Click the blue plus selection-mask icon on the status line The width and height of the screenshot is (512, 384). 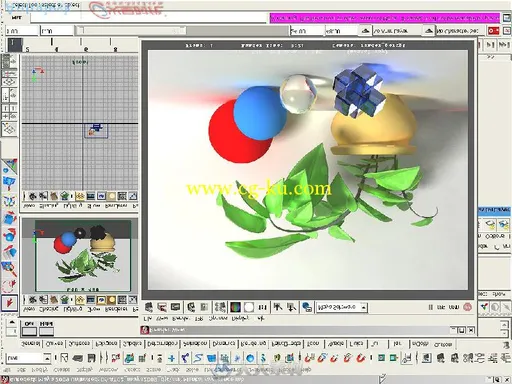[x=172, y=358]
